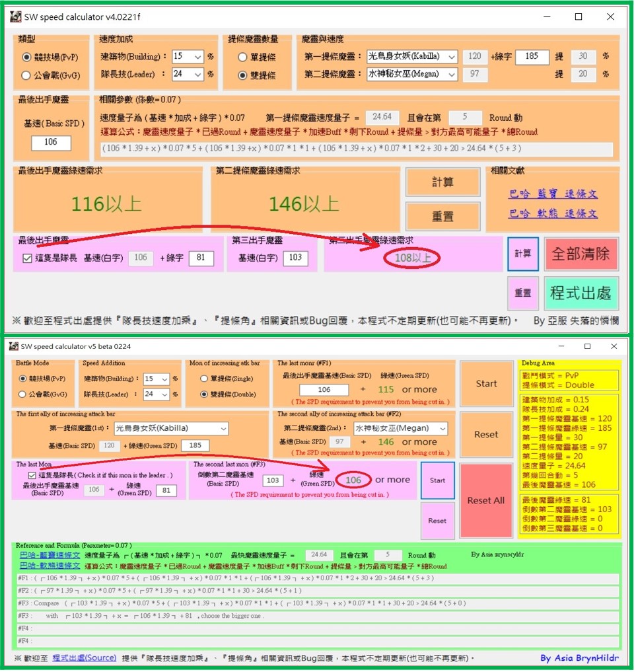
Task: Open 巴哈 藍寶 速條文 link in v4 window
Action: (x=553, y=194)
